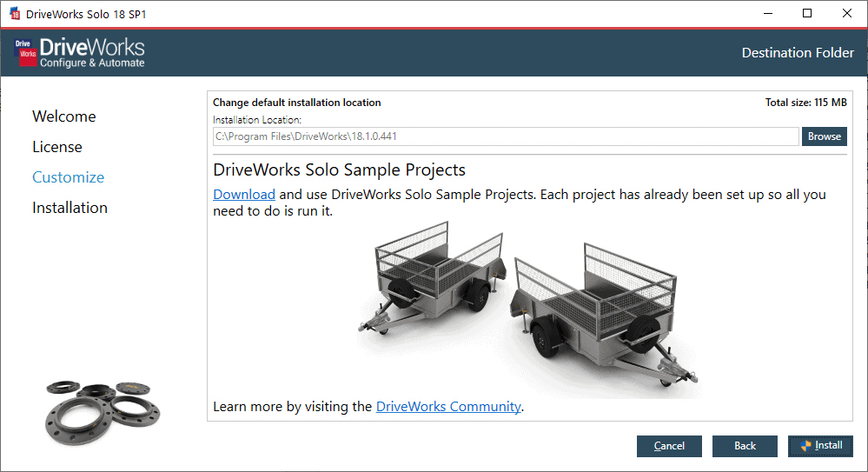Click the DriveWorks Solo 18 title bar icon

coord(15,14)
